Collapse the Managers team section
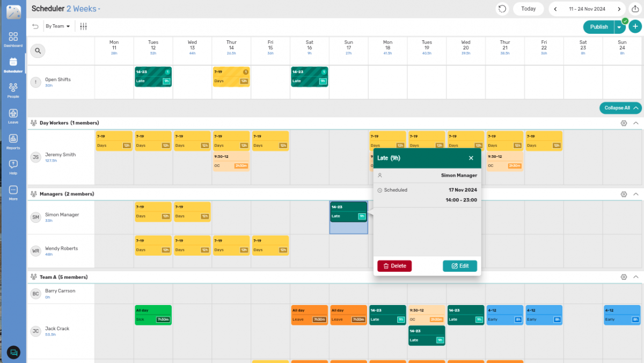 tap(636, 194)
